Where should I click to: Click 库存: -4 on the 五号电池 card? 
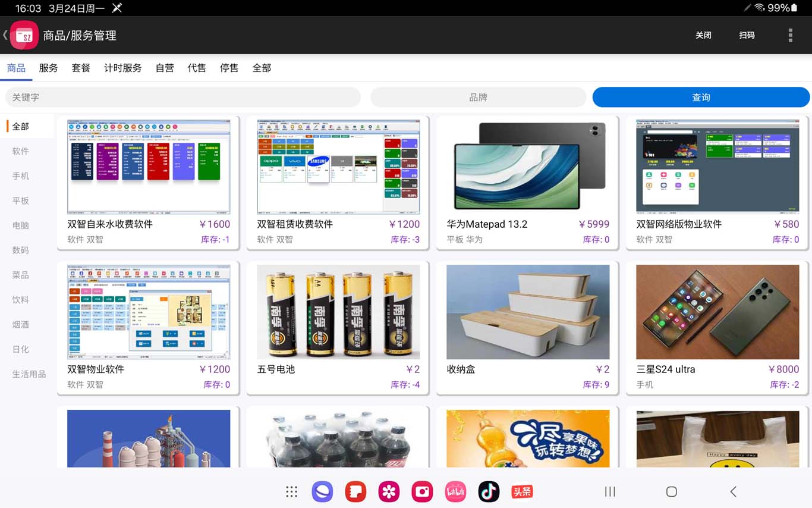pos(405,385)
